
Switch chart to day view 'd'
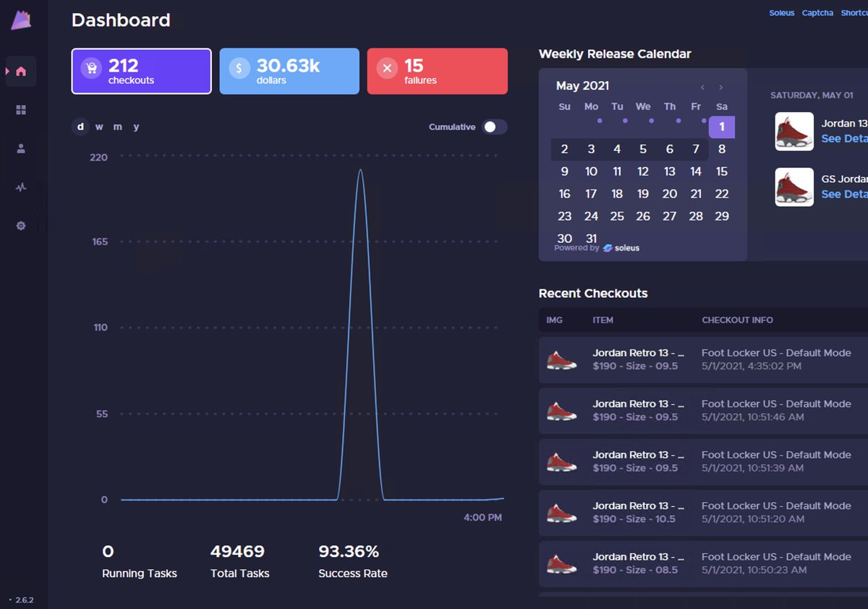(x=80, y=127)
